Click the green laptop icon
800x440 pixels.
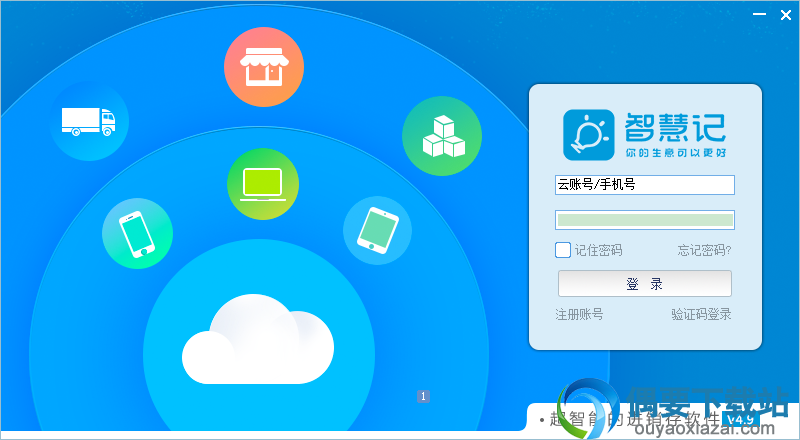(x=263, y=184)
